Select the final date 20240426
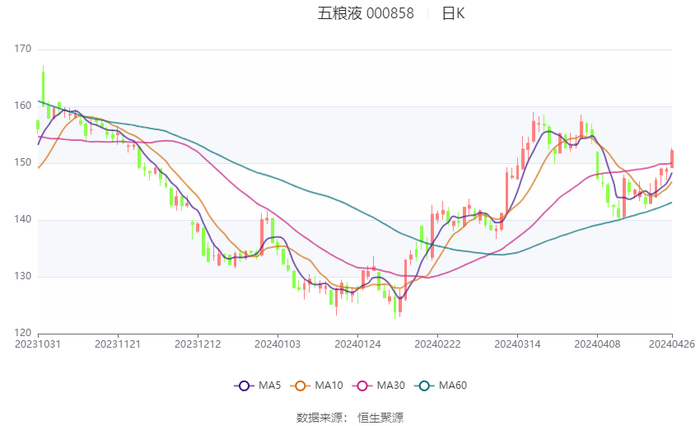The image size is (700, 426). [x=671, y=345]
